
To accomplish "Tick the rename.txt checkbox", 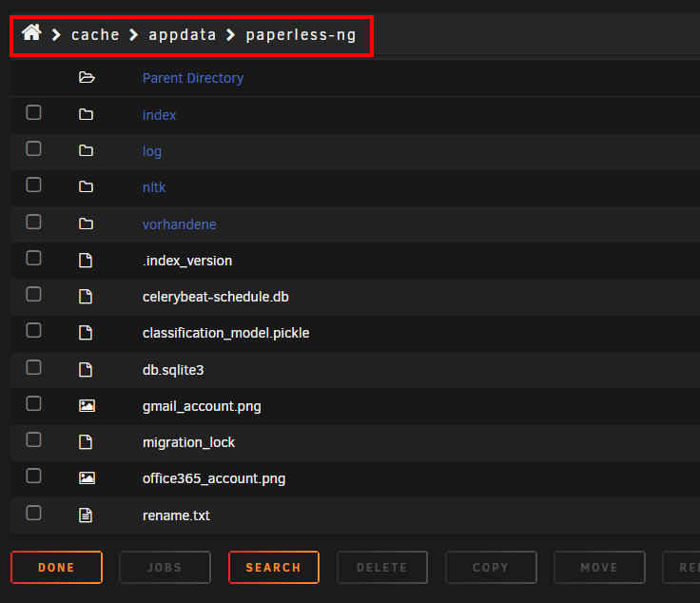I will 33,513.
